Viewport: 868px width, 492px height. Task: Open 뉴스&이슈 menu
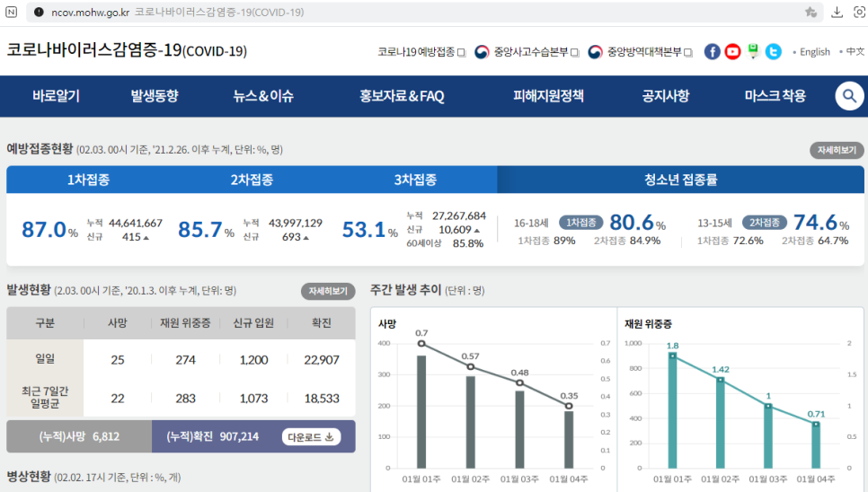point(263,96)
